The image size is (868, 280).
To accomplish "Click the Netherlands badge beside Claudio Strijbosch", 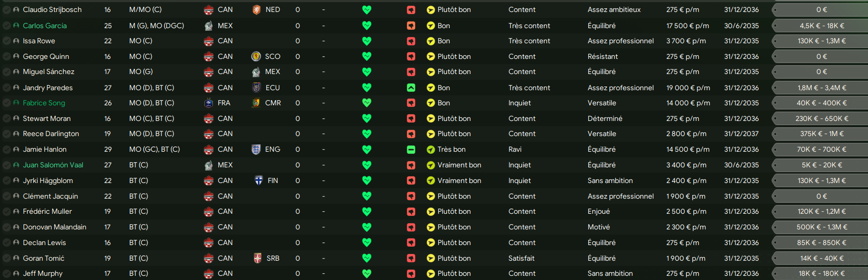I will (x=256, y=10).
